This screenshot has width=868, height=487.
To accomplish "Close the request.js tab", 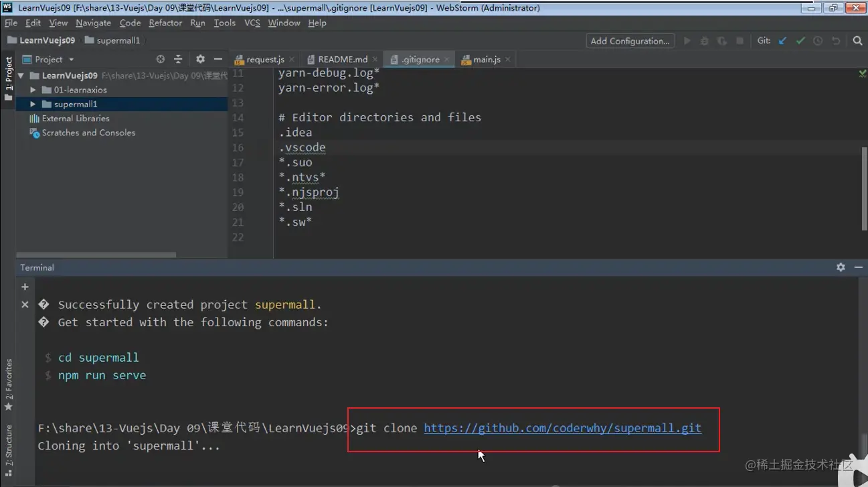I will click(x=291, y=60).
